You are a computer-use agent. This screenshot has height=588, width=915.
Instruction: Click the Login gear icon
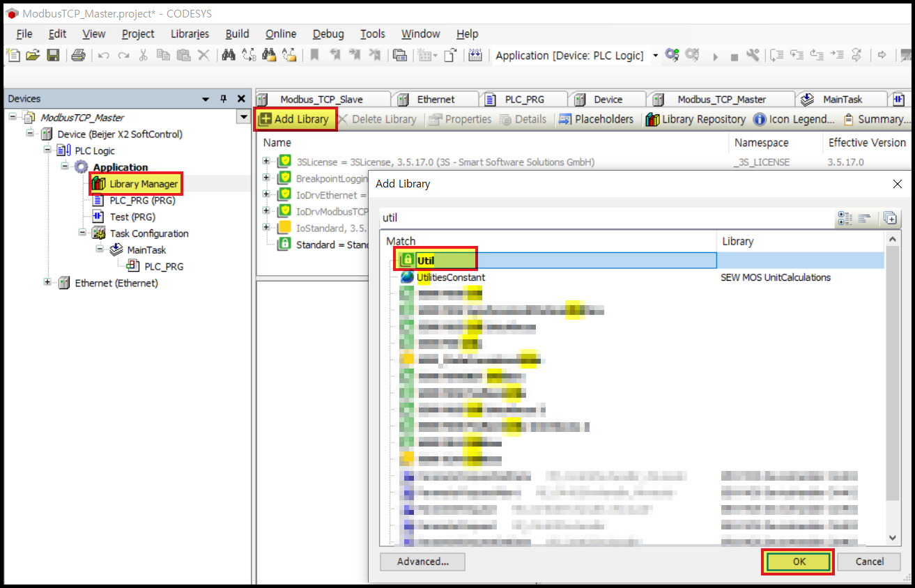tap(672, 55)
